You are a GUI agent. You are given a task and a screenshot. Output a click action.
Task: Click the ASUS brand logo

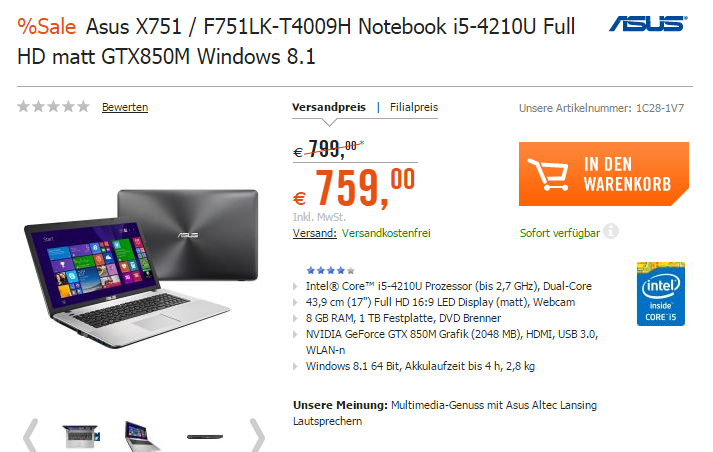[648, 24]
